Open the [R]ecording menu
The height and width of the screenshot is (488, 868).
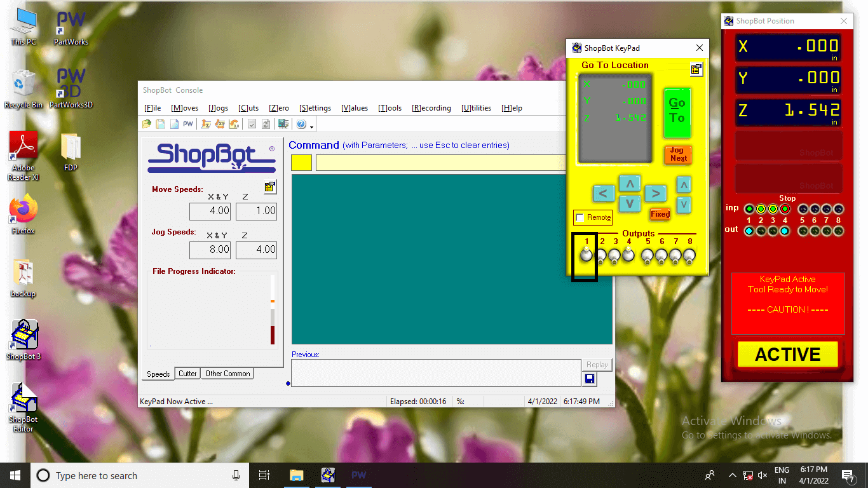[431, 108]
